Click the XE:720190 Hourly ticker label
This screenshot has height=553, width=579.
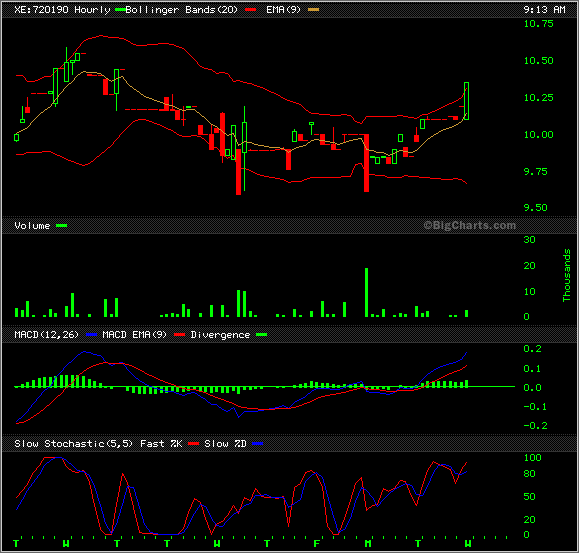62,10
